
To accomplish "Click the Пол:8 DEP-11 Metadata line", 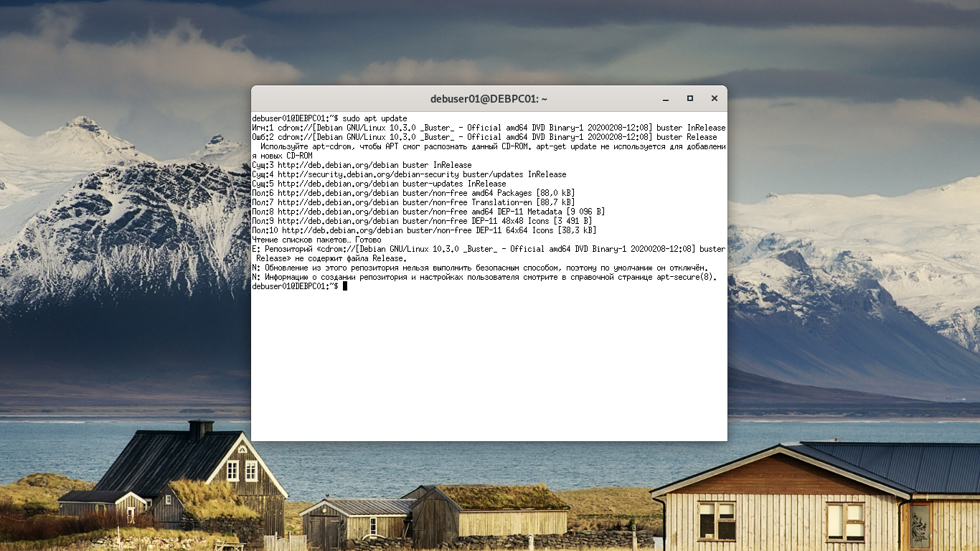I will [428, 212].
